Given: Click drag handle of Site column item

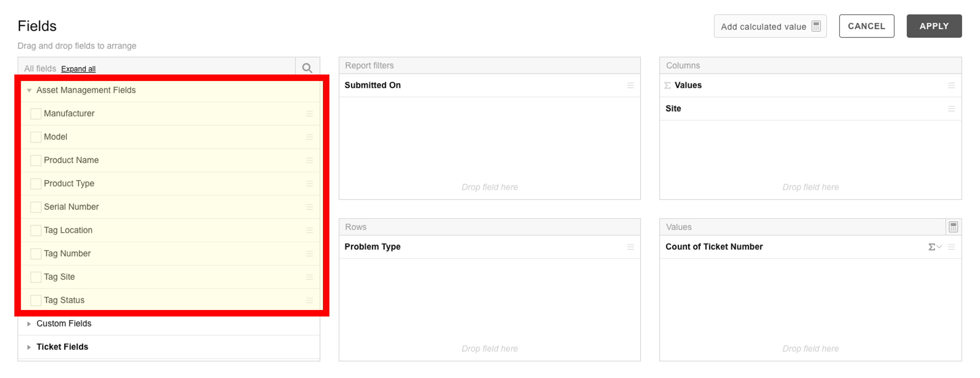Looking at the screenshot, I should tap(951, 108).
